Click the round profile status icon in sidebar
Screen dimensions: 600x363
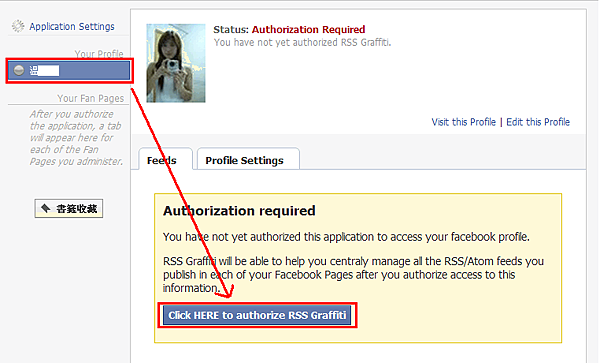click(x=19, y=70)
